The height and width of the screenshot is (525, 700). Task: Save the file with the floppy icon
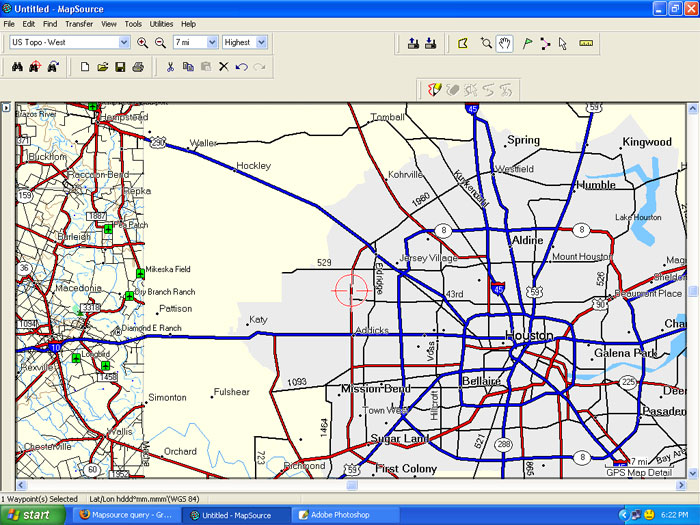pyautogui.click(x=120, y=67)
